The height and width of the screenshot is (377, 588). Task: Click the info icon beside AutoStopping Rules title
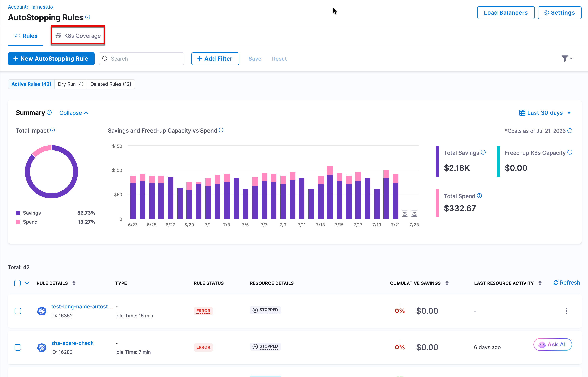(88, 17)
